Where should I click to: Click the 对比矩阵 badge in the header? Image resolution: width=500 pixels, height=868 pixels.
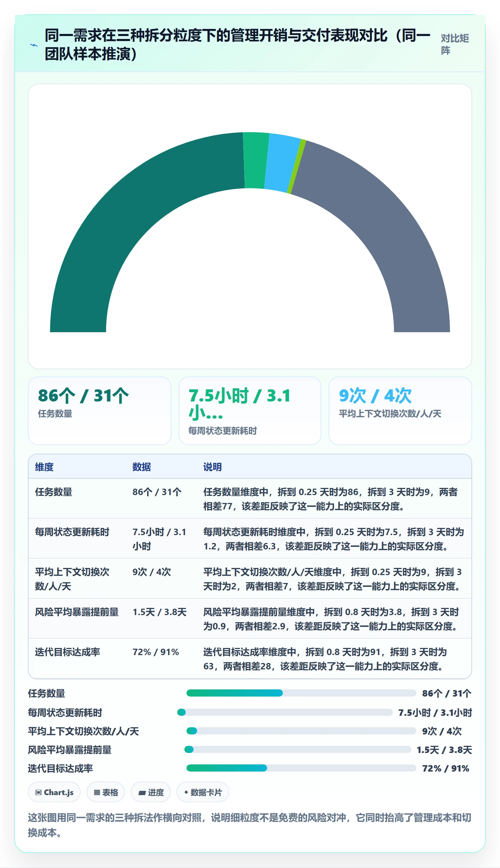point(455,44)
